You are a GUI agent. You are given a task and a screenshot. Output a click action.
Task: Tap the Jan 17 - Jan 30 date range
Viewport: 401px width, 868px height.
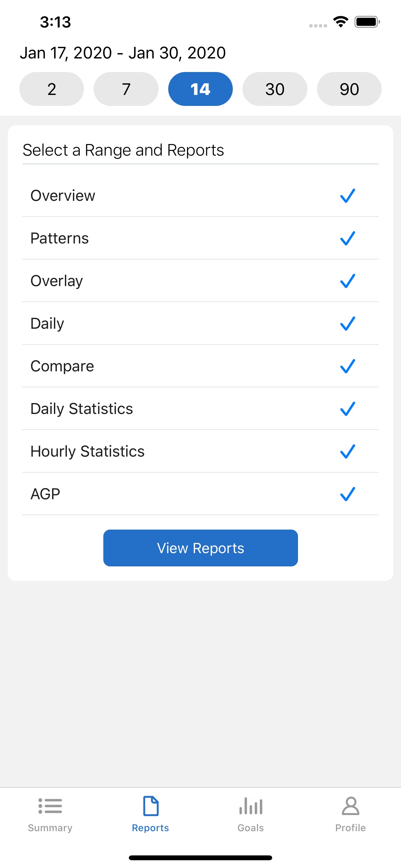(x=123, y=53)
